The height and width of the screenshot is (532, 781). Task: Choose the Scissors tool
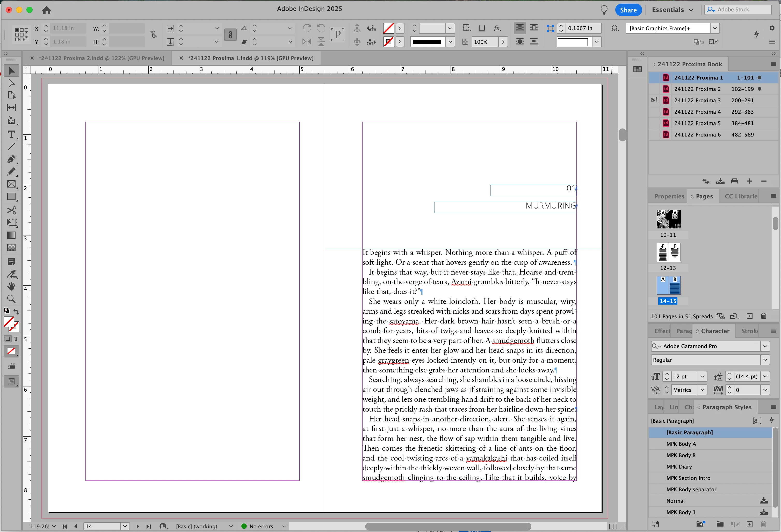tap(11, 210)
